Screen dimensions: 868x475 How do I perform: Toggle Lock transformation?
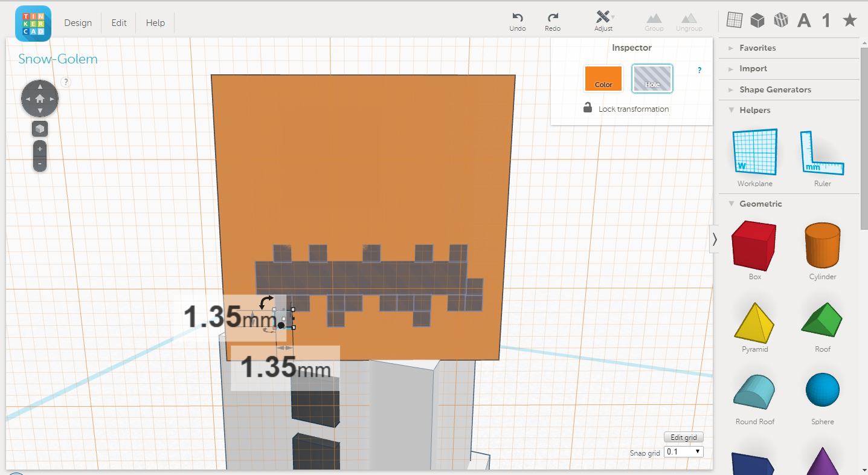[x=626, y=109]
